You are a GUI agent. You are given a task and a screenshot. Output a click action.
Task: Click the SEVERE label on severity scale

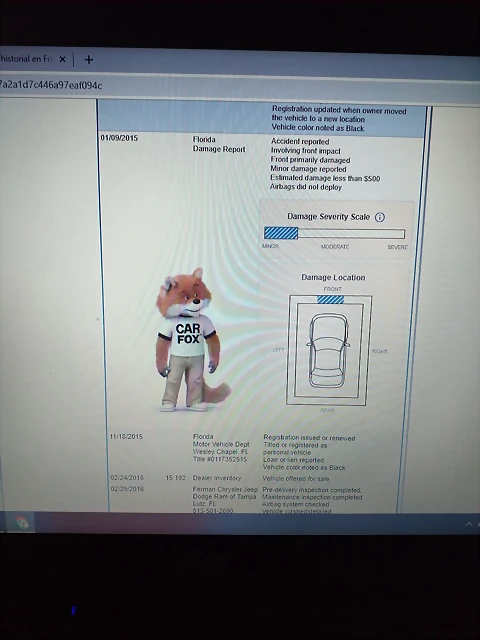point(398,247)
